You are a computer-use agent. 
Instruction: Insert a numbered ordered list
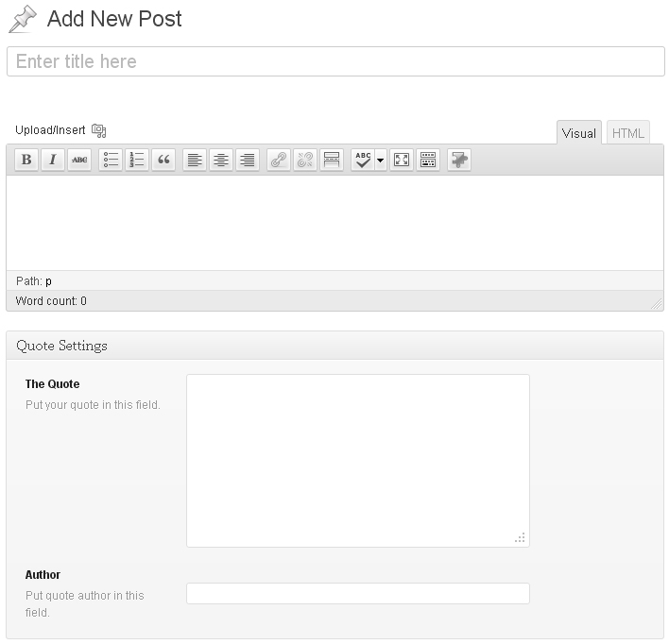pos(137,160)
